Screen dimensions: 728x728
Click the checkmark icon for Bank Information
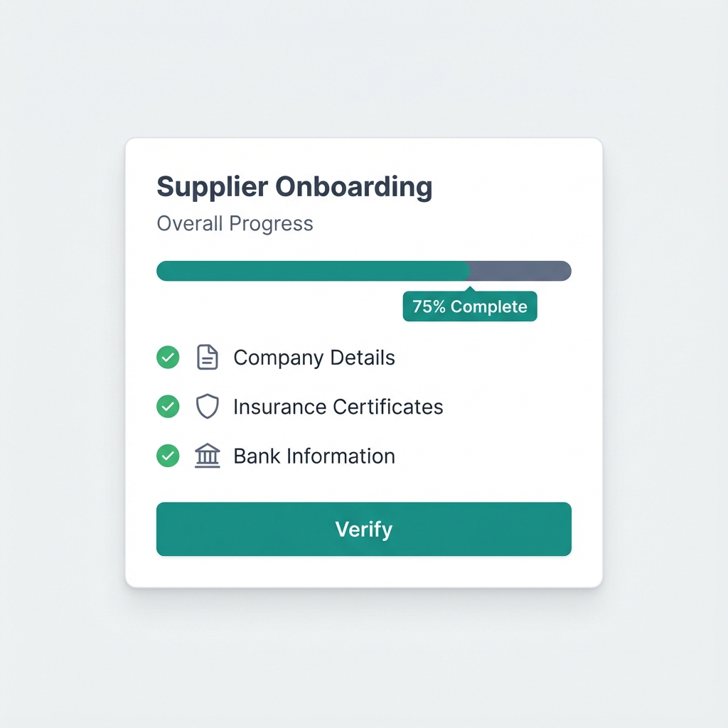[168, 456]
